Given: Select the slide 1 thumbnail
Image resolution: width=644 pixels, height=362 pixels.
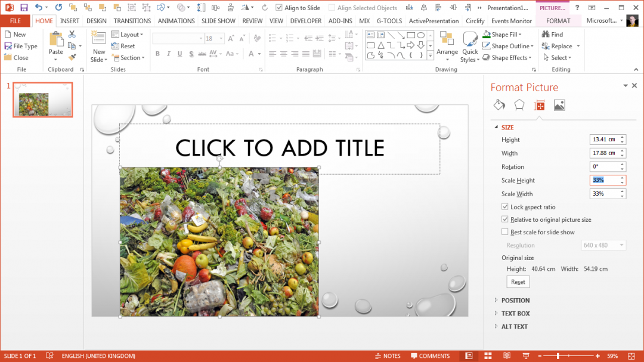Looking at the screenshot, I should 42,100.
